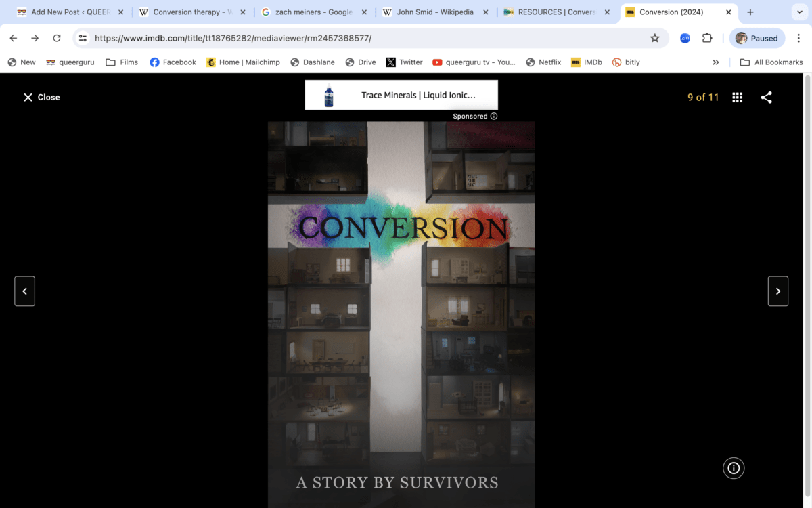The image size is (812, 508).
Task: Open the New bookmark
Action: (x=21, y=62)
